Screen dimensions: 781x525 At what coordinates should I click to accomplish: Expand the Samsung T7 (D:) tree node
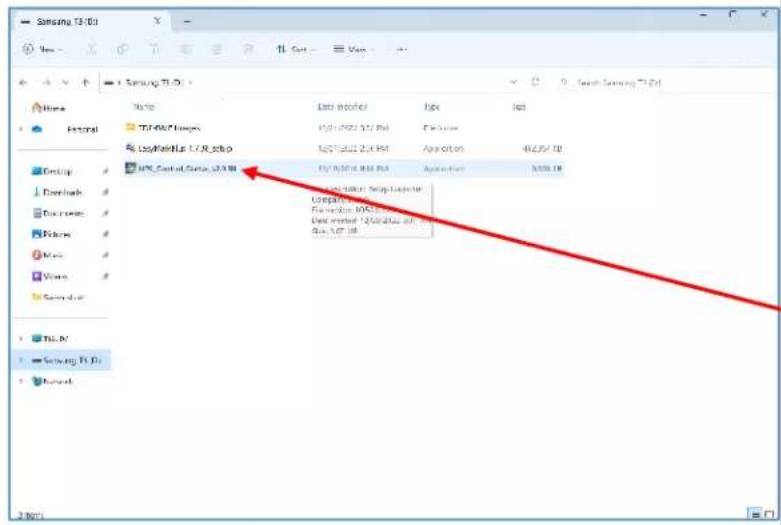point(21,360)
